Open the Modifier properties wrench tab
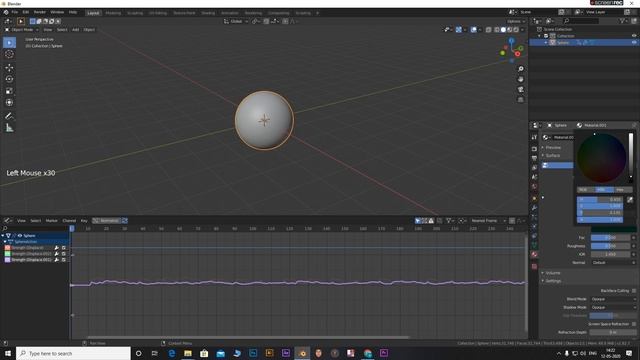The width and height of the screenshot is (640, 360). pyautogui.click(x=534, y=208)
